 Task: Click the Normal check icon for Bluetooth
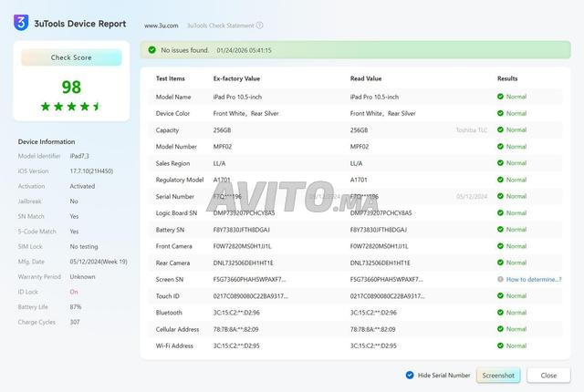click(x=500, y=313)
